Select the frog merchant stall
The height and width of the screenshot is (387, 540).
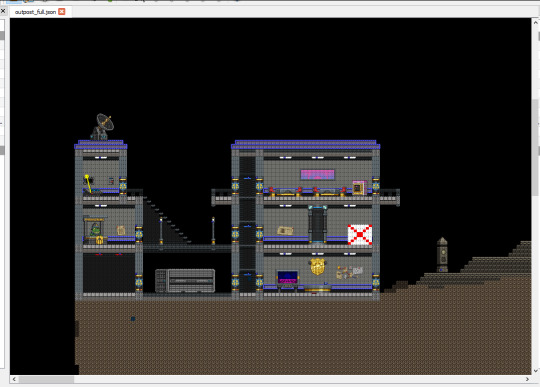[94, 230]
